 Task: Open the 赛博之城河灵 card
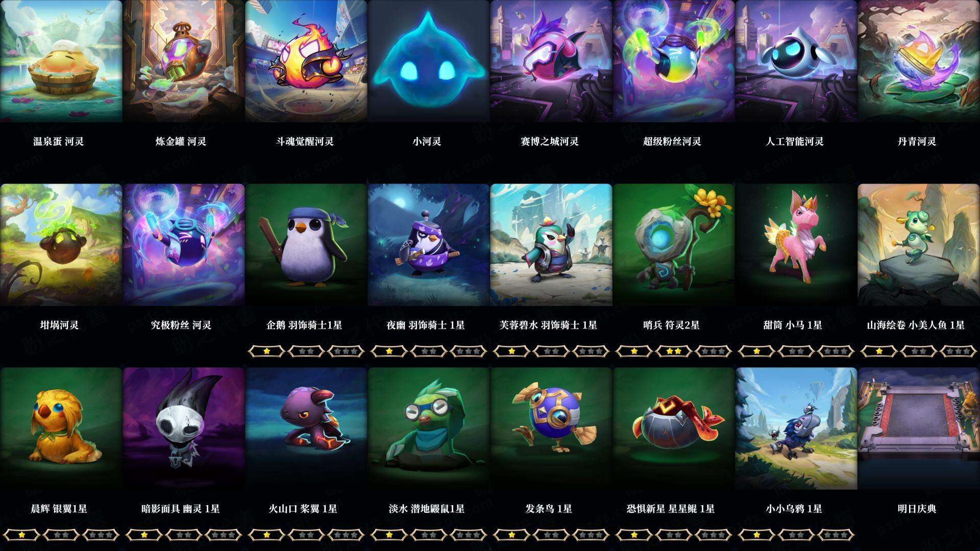pyautogui.click(x=551, y=61)
